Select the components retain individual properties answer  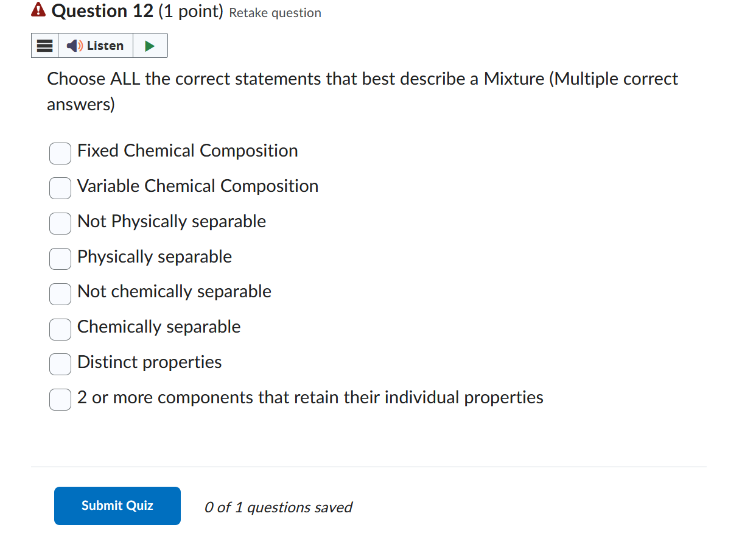pos(60,400)
